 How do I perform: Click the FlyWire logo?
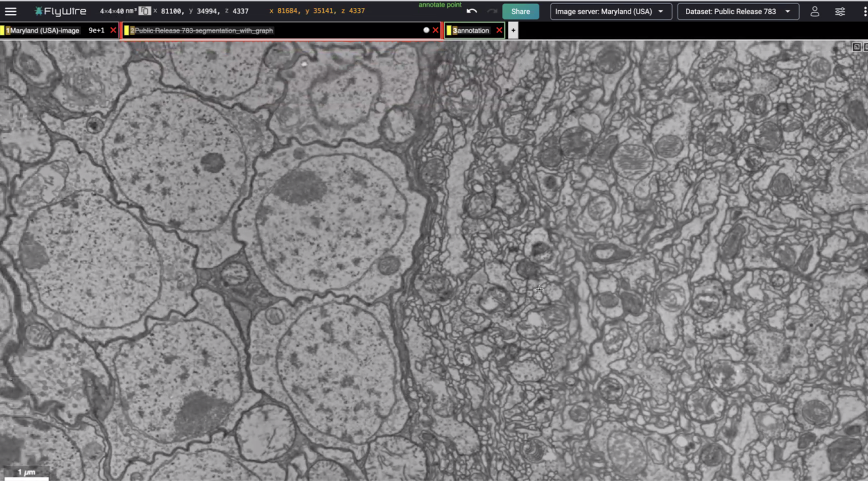(x=60, y=11)
